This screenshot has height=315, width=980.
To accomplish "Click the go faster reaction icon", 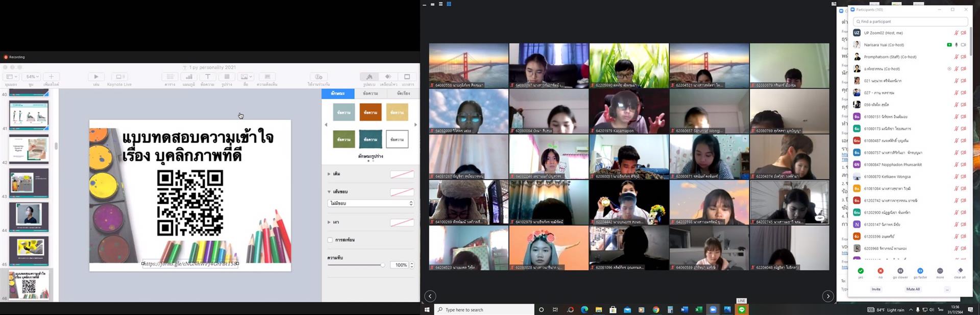I will (920, 271).
